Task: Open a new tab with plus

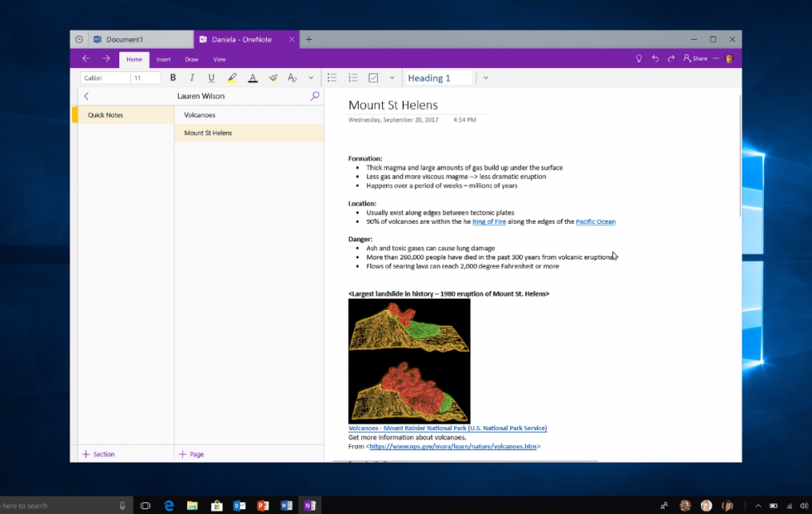Action: (308, 40)
